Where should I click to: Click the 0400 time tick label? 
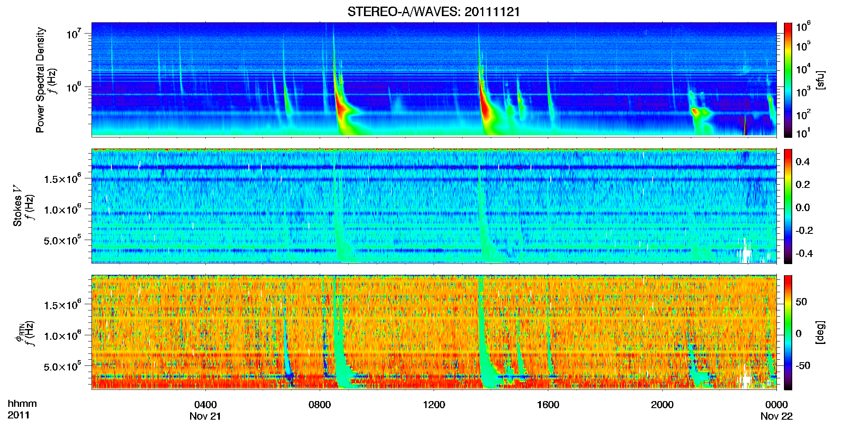[205, 404]
